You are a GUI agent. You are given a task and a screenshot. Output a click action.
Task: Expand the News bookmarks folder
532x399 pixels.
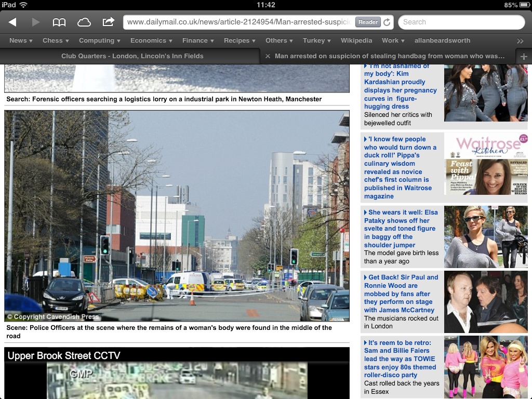point(21,41)
